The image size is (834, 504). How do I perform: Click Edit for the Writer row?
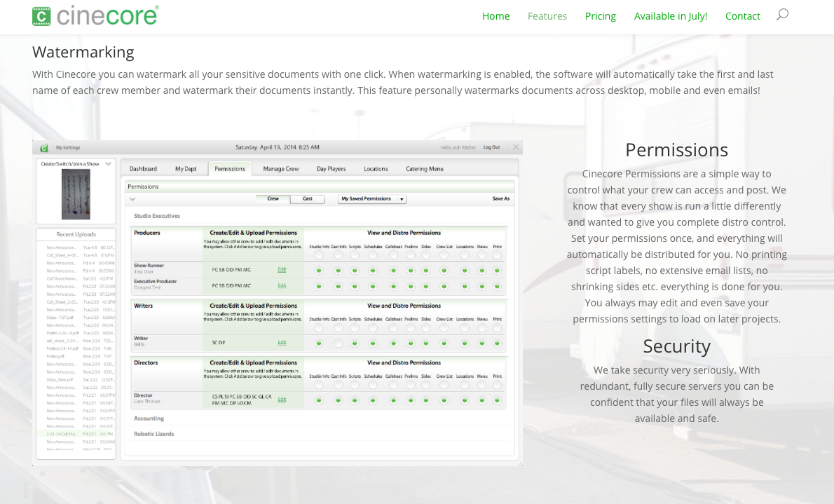(282, 342)
